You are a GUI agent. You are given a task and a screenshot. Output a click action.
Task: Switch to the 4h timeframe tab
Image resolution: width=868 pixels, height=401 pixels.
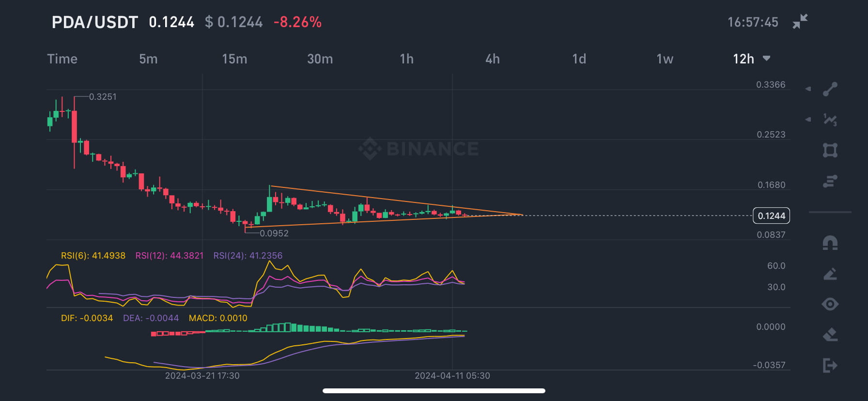[x=493, y=59]
